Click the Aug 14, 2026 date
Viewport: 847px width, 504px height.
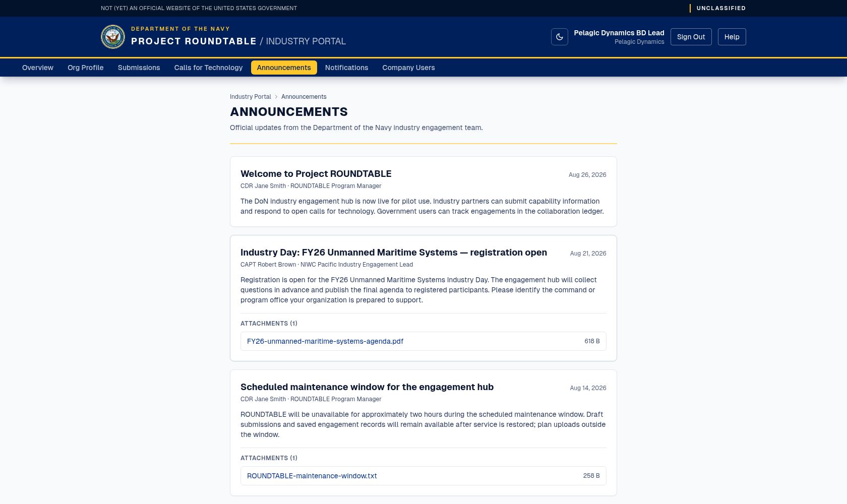(588, 388)
